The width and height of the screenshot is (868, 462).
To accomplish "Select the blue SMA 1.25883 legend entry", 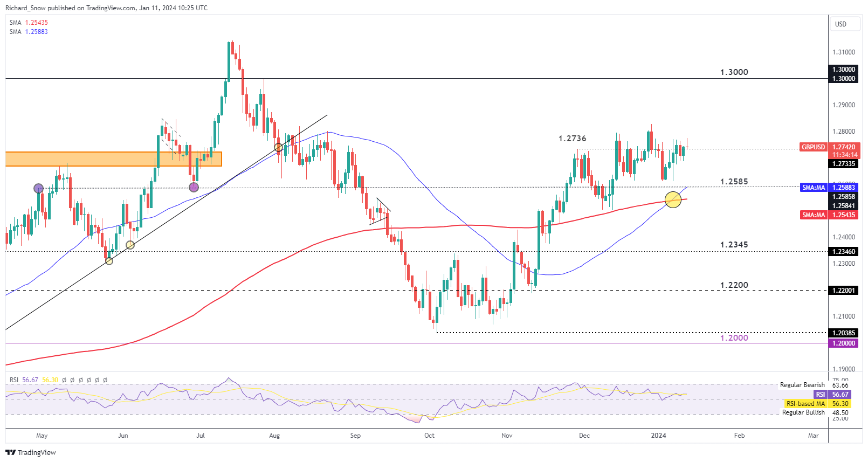I will [29, 32].
